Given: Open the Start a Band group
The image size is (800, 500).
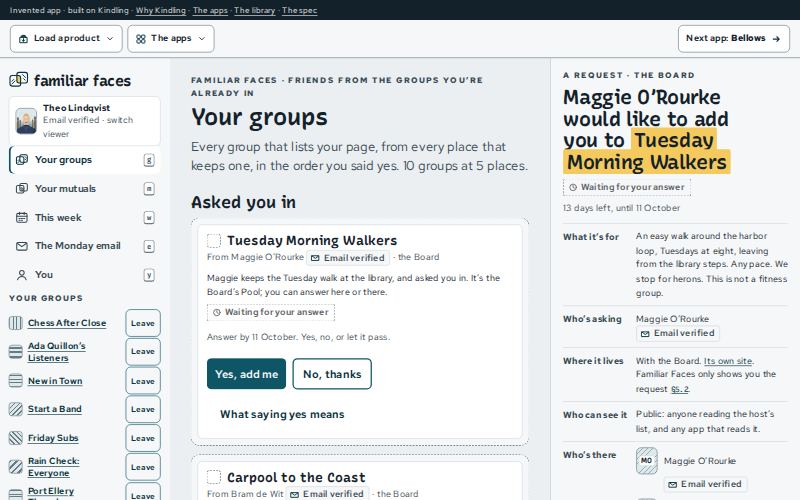Looking at the screenshot, I should [x=55, y=409].
